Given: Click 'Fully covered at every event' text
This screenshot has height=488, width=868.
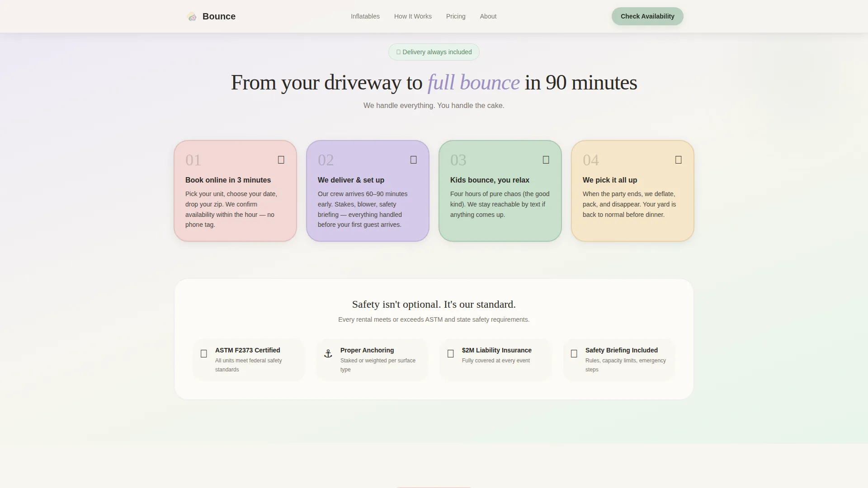Looking at the screenshot, I should (496, 361).
